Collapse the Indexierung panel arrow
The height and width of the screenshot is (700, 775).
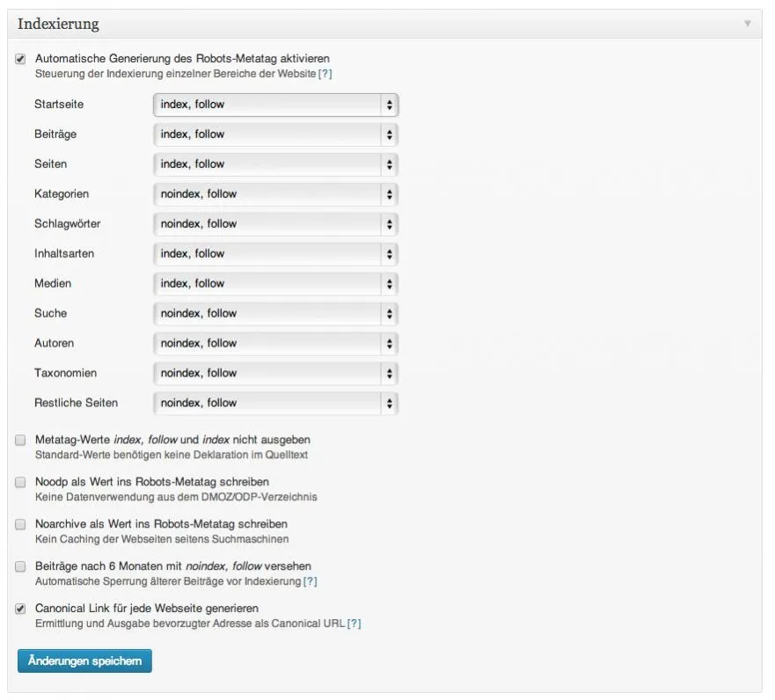[x=748, y=23]
